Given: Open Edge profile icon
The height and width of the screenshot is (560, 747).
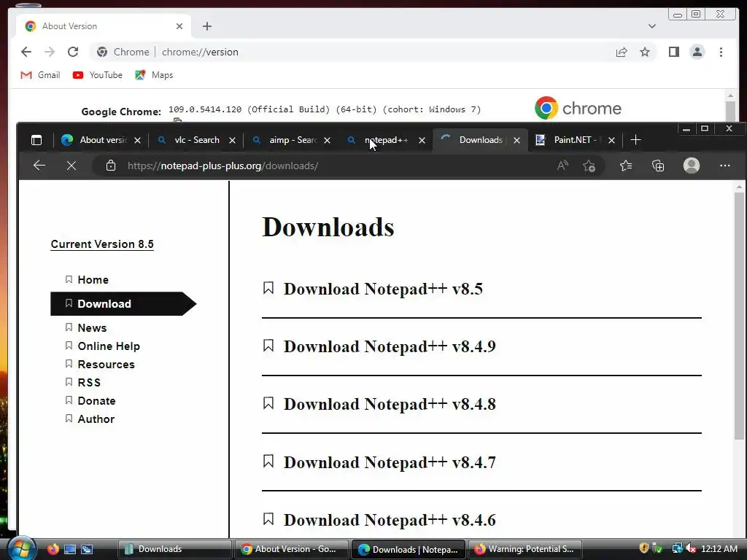Looking at the screenshot, I should [x=692, y=166].
